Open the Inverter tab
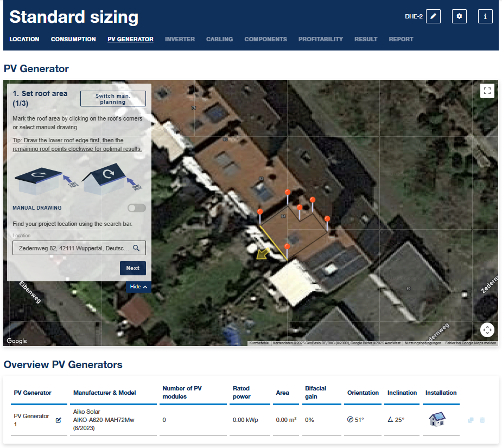This screenshot has width=502, height=448. (x=180, y=39)
